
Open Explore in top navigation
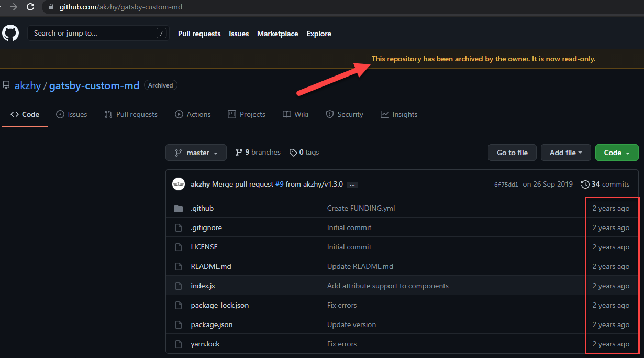[319, 34]
